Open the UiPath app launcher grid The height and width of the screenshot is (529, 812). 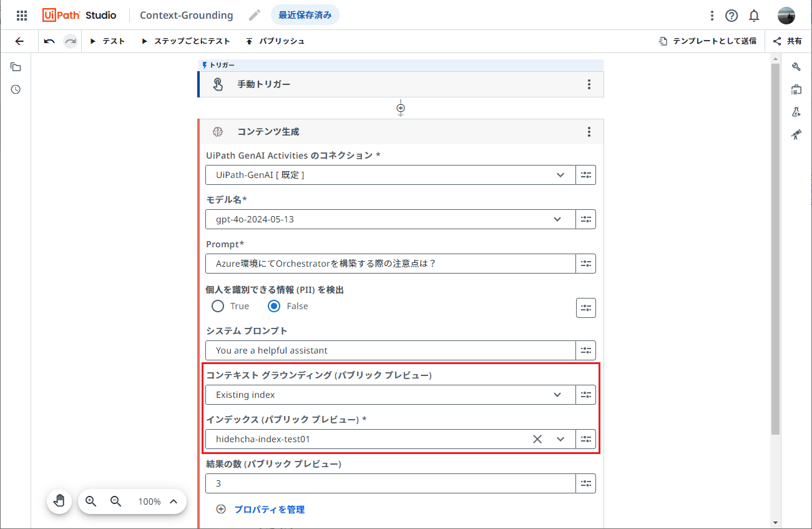pyautogui.click(x=22, y=15)
